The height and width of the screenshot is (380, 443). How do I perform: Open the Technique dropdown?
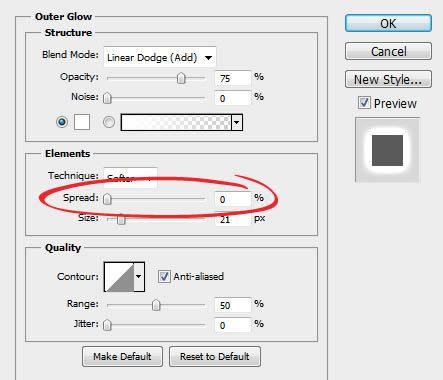130,177
